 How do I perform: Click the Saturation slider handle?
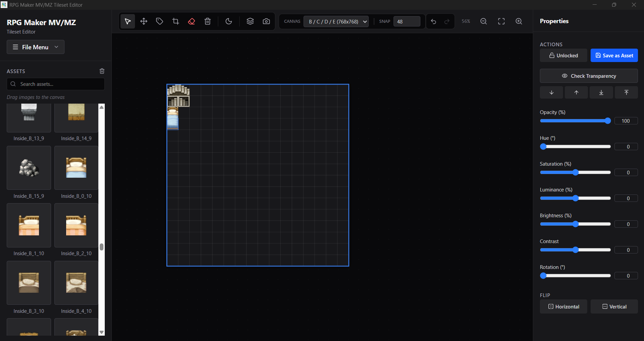(x=576, y=173)
